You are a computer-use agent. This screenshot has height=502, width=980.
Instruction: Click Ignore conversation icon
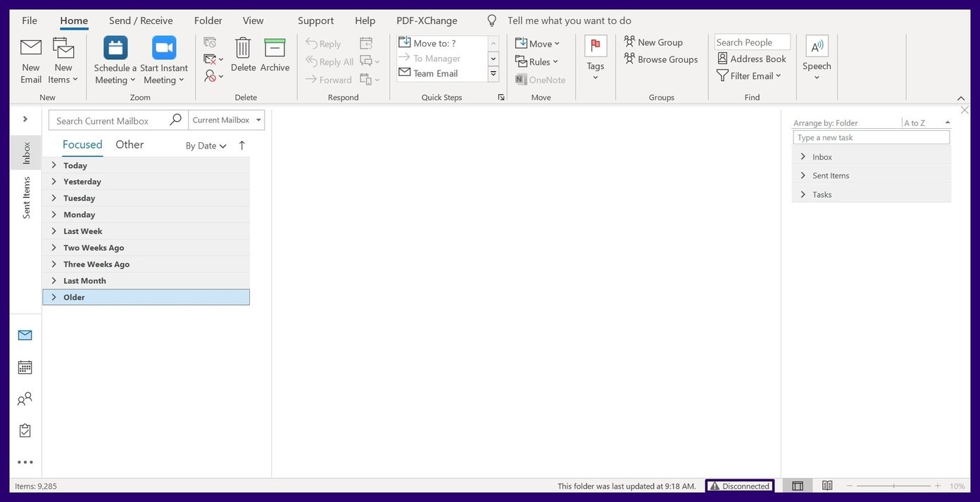[210, 42]
